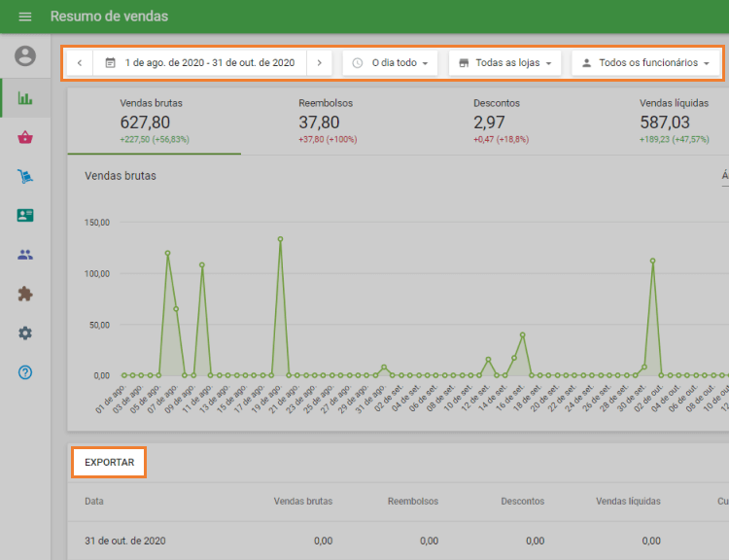
Task: Go to next date period arrow
Action: tap(319, 63)
